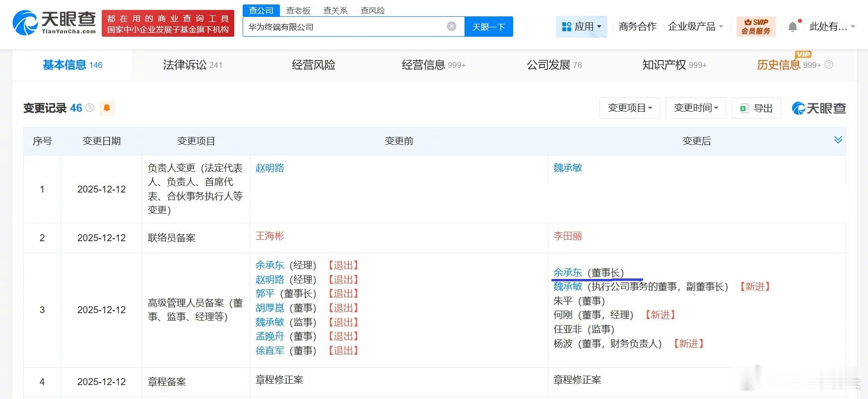Screen dimensions: 868x399
Task: Switch to the 公司发展 tab
Action: (554, 65)
